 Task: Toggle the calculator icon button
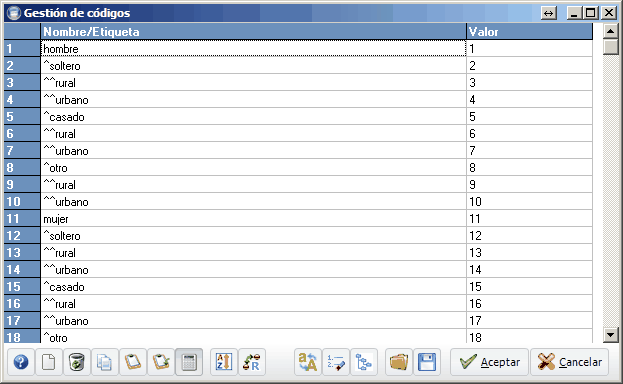pyautogui.click(x=189, y=362)
